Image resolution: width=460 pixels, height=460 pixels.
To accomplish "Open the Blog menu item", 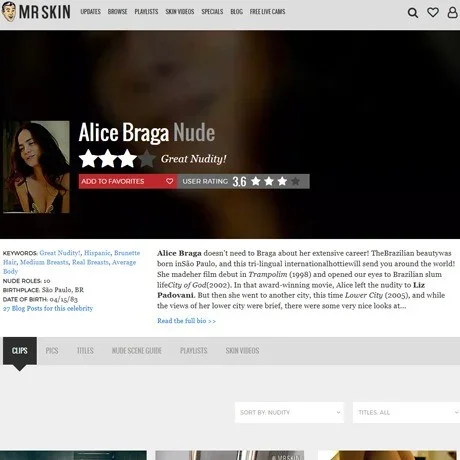I will pos(236,12).
